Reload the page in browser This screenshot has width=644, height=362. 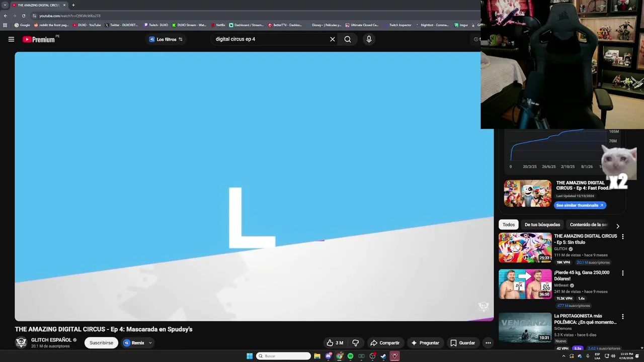[23, 16]
